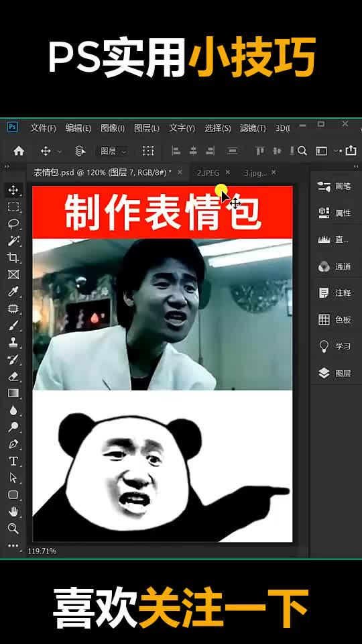The height and width of the screenshot is (644, 362).
Task: Click the search magnifier in options bar
Action: [302, 151]
